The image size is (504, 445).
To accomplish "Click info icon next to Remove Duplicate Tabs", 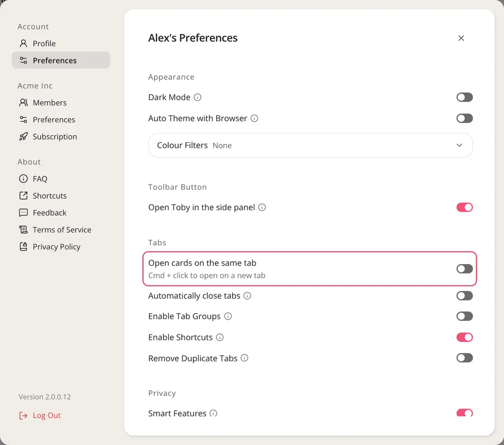I will pos(244,358).
